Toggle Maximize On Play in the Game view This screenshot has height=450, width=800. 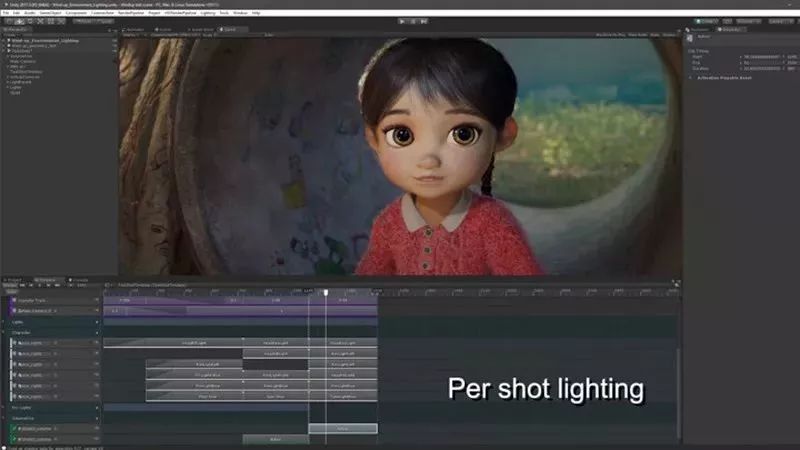[610, 35]
